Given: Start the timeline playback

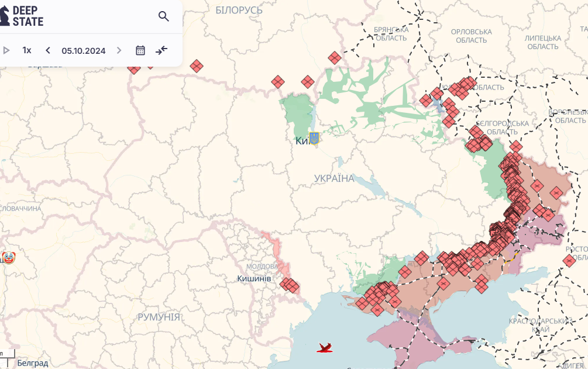Looking at the screenshot, I should pos(7,50).
